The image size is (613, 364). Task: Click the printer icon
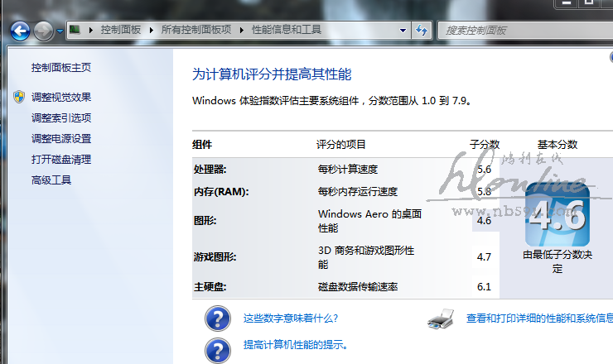(x=441, y=318)
